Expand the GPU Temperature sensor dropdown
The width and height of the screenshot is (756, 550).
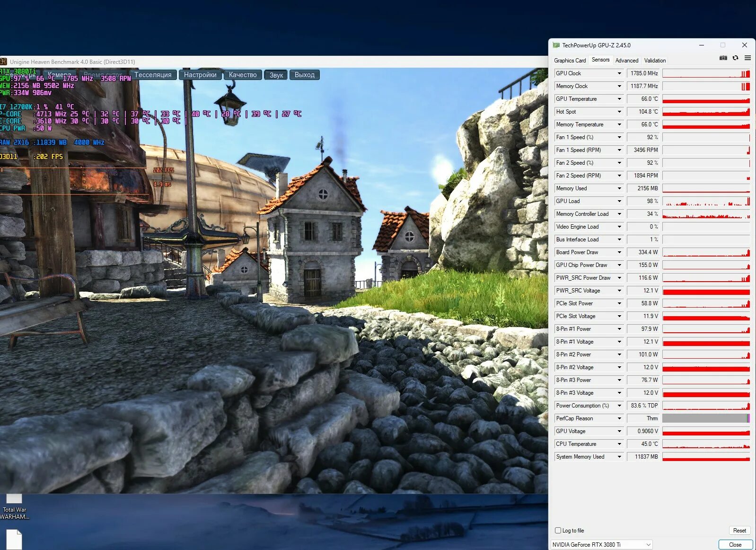[619, 99]
